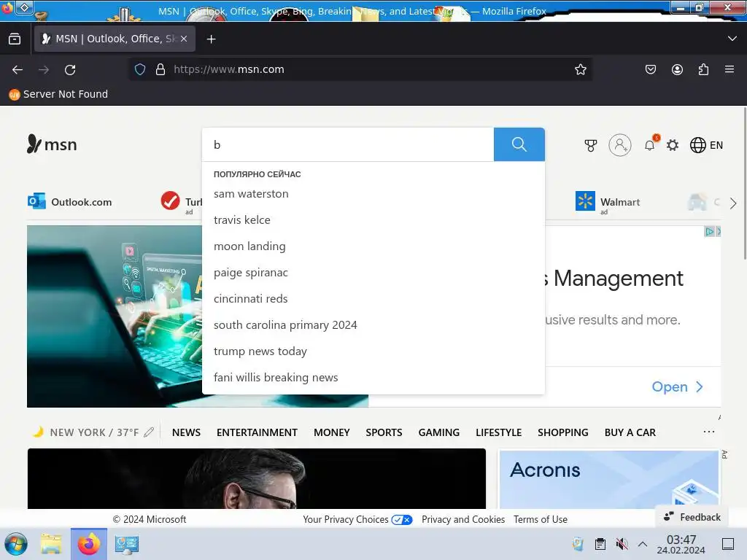Open 'Your Privacy Choices' link

pos(357,519)
